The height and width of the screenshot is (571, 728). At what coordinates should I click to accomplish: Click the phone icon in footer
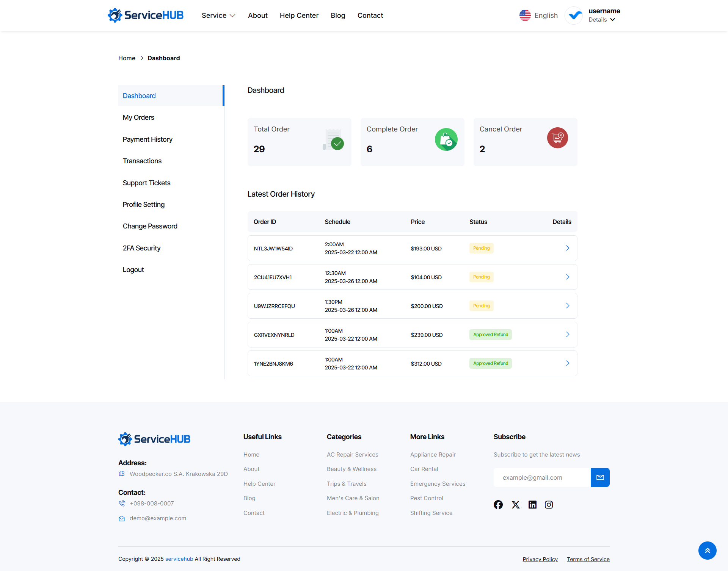pyautogui.click(x=122, y=504)
